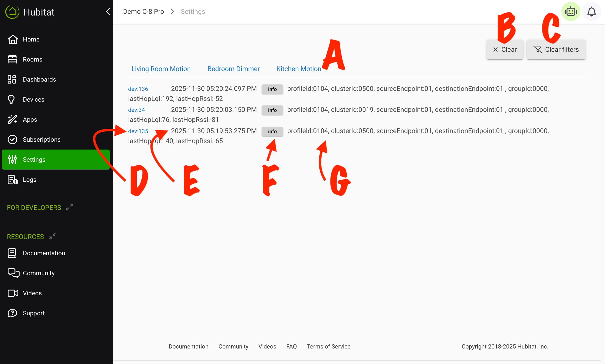Open the footer Documentation link

188,346
